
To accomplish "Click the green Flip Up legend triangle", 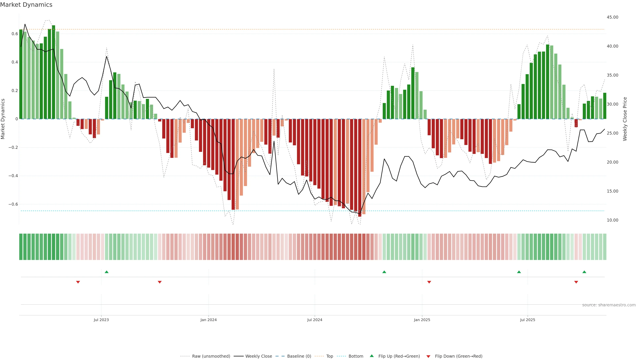I will 372,356.
